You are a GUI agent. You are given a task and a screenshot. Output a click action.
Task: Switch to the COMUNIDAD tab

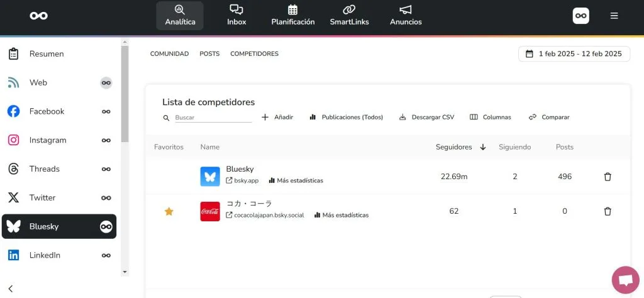(x=169, y=54)
